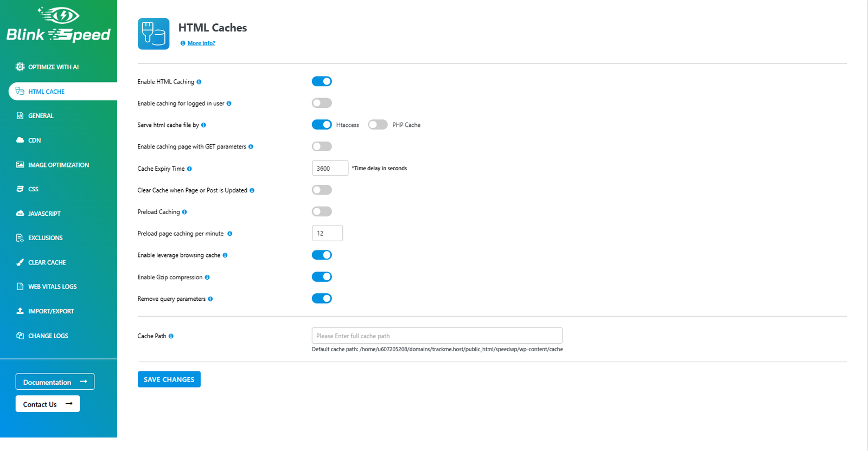Click the Clear Cache brush icon

tap(20, 262)
